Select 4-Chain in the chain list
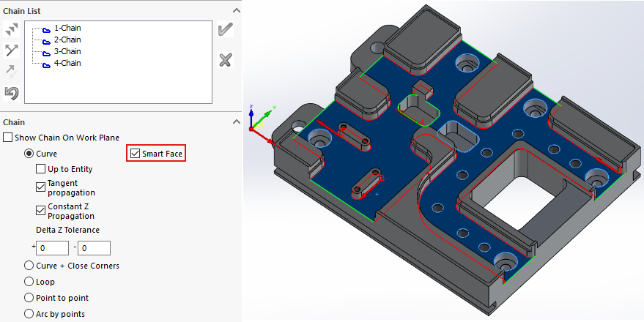Screen dimensions: 644x322 (x=67, y=63)
